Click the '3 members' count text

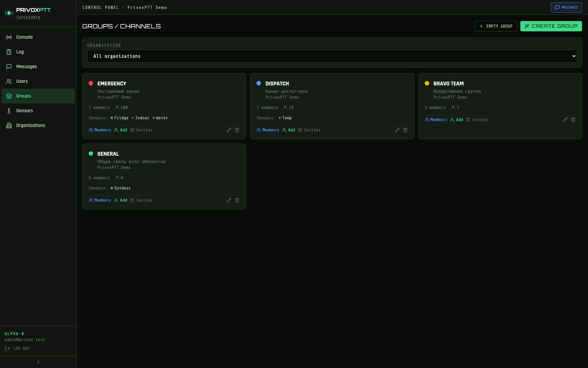pyautogui.click(x=435, y=107)
